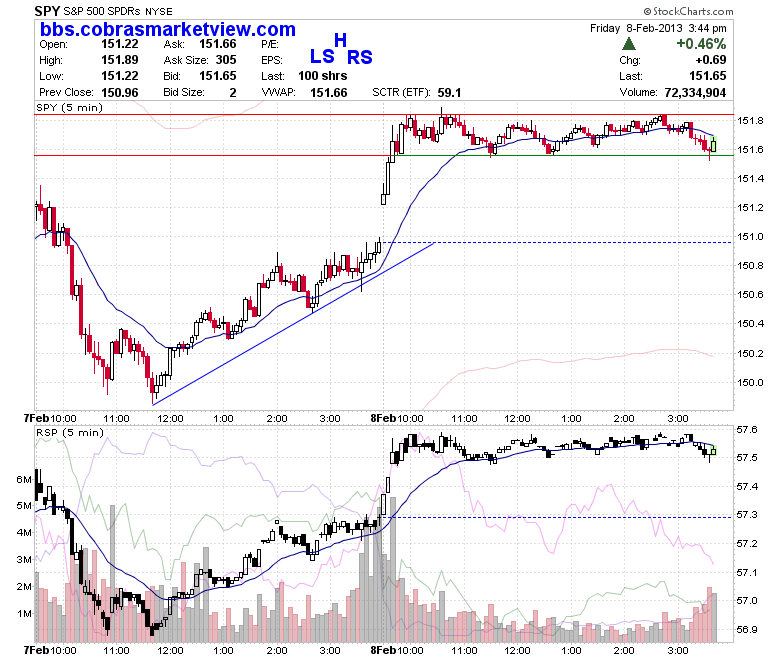
Task: Click the Low price value beside 'Low:'
Action: [x=119, y=76]
